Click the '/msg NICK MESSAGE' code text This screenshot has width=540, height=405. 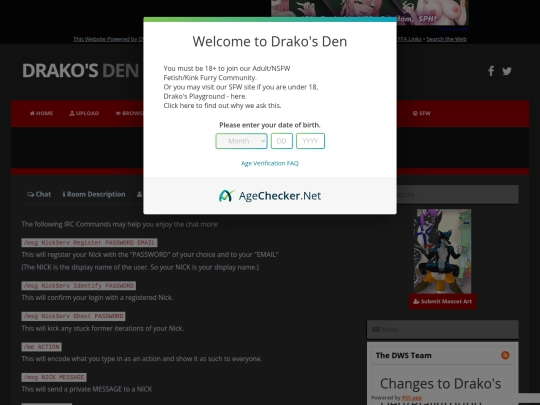tap(54, 377)
